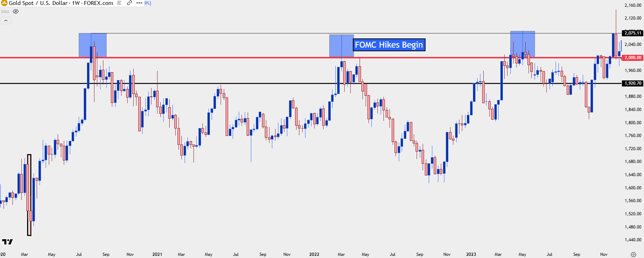Select the blue rectangle near May 2023
The image size is (644, 258).
click(522, 44)
